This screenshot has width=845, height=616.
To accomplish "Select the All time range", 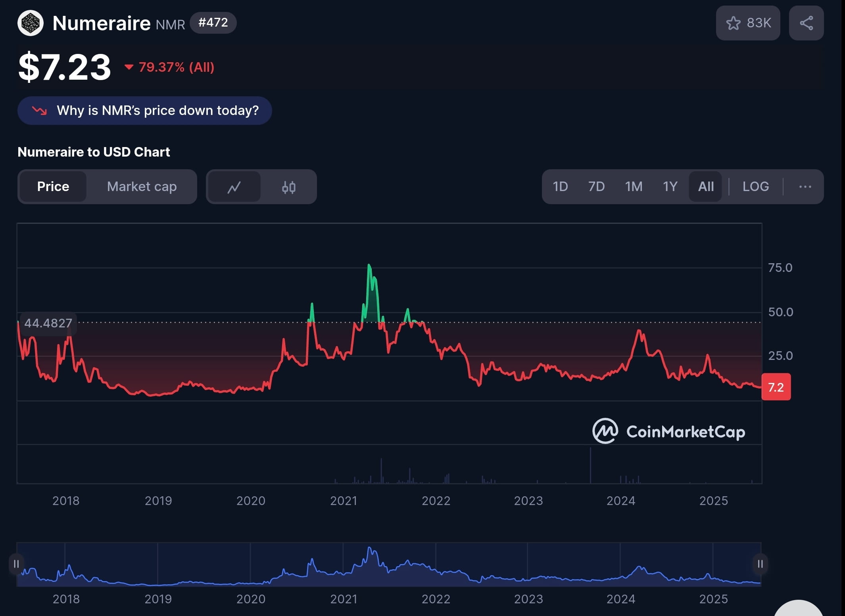I will point(706,186).
